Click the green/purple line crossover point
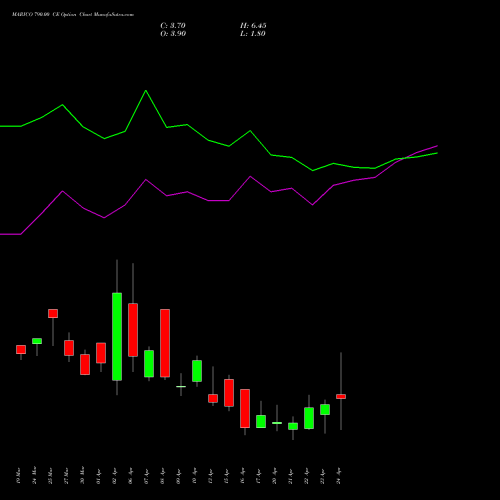This screenshot has width=500, height=500. 404,158
